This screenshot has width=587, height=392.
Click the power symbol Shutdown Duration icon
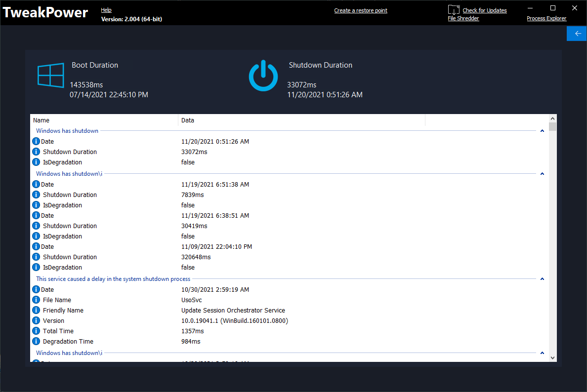point(264,76)
